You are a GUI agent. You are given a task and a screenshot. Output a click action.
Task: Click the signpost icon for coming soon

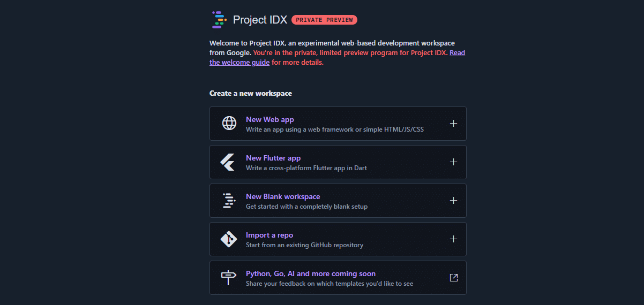click(229, 278)
